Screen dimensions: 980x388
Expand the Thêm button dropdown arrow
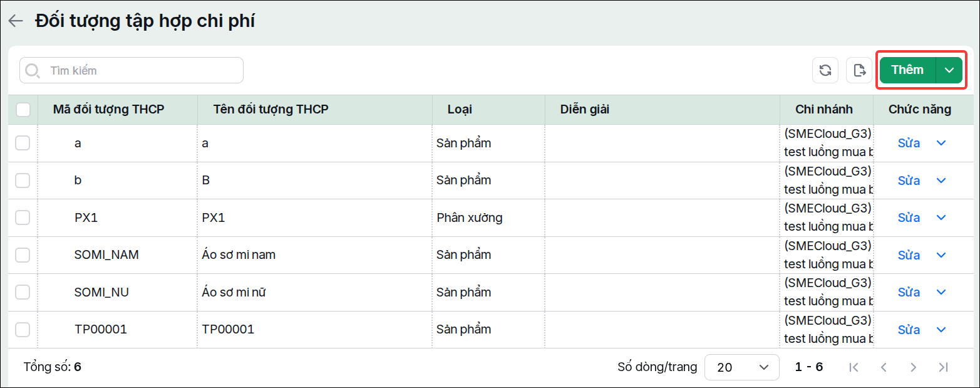[x=949, y=70]
